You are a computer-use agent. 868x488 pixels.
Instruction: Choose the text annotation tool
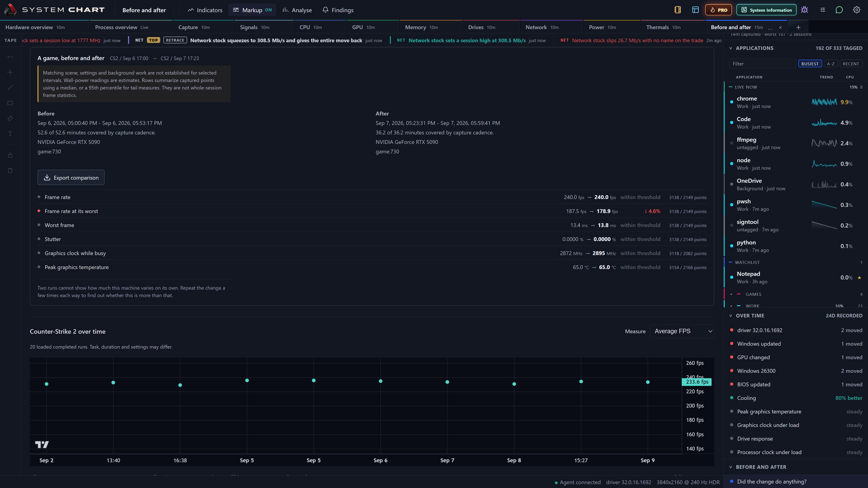pyautogui.click(x=10, y=134)
